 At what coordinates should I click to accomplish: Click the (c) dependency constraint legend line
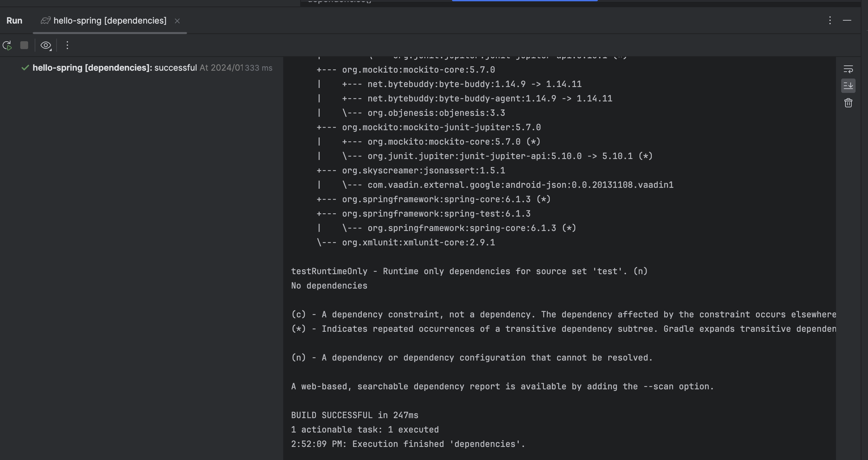(x=564, y=315)
